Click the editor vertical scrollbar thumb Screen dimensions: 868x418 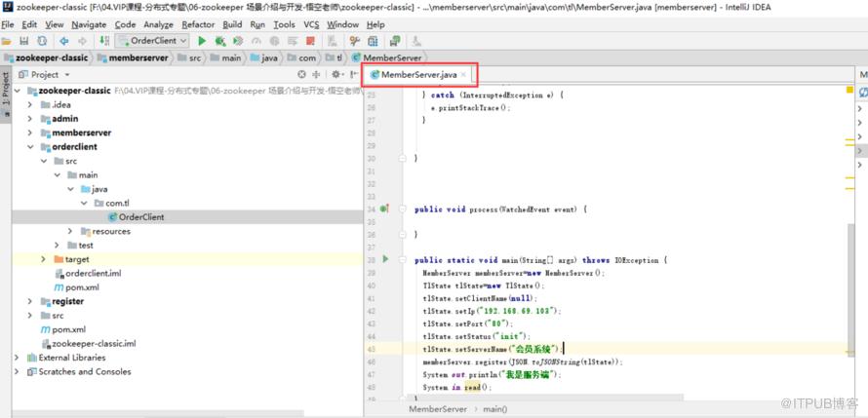point(850,287)
